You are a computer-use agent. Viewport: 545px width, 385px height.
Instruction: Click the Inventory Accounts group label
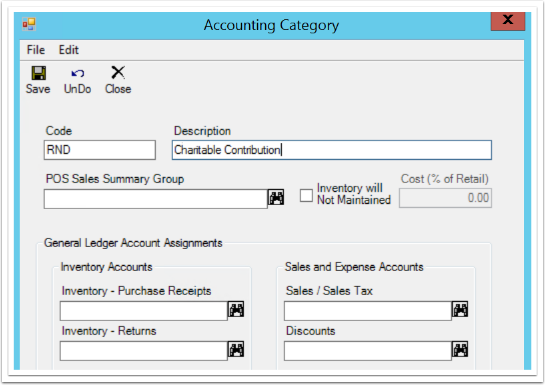[106, 267]
